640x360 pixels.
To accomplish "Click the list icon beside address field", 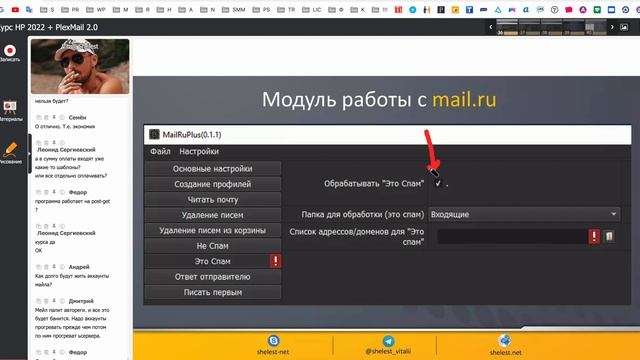I will 609,236.
